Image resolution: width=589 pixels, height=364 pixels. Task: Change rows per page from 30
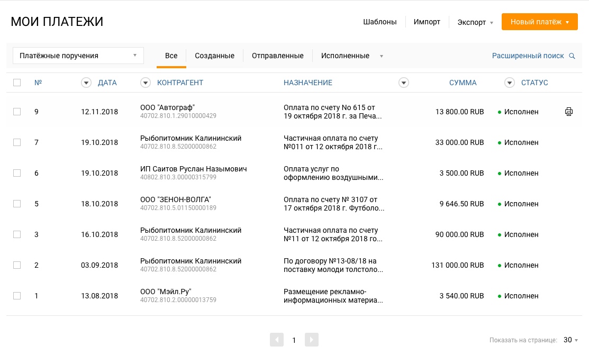tap(570, 340)
